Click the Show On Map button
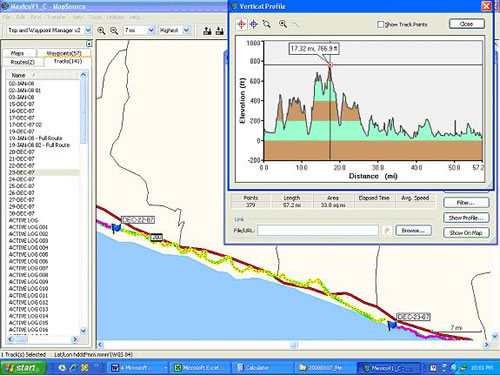Image resolution: width=500 pixels, height=376 pixels. pos(466,233)
